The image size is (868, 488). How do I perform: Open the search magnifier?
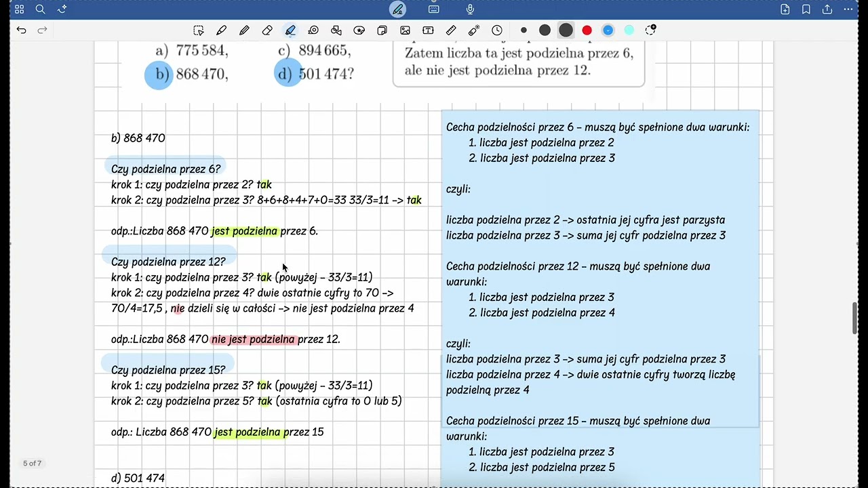coord(41,9)
